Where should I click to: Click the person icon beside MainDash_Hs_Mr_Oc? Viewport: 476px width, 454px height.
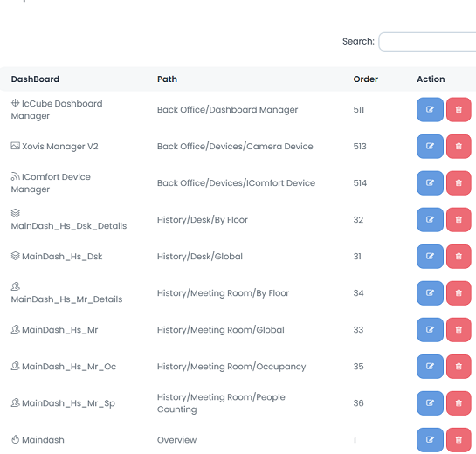tap(15, 367)
